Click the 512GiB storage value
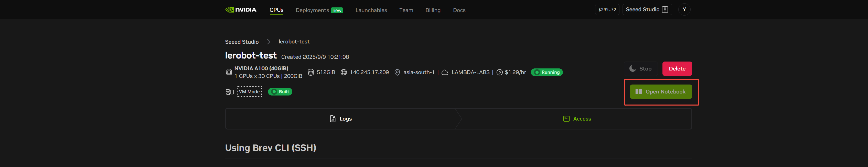The height and width of the screenshot is (167, 868). tap(326, 72)
